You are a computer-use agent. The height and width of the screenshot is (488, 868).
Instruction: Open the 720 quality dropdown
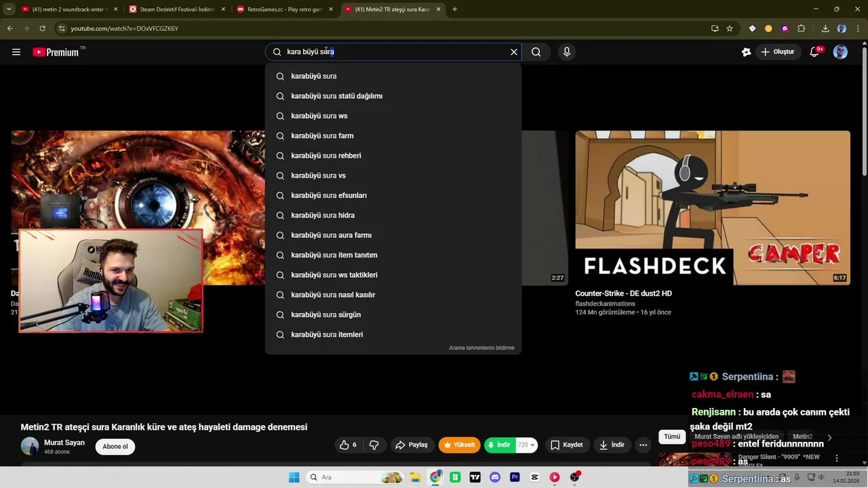click(x=527, y=445)
